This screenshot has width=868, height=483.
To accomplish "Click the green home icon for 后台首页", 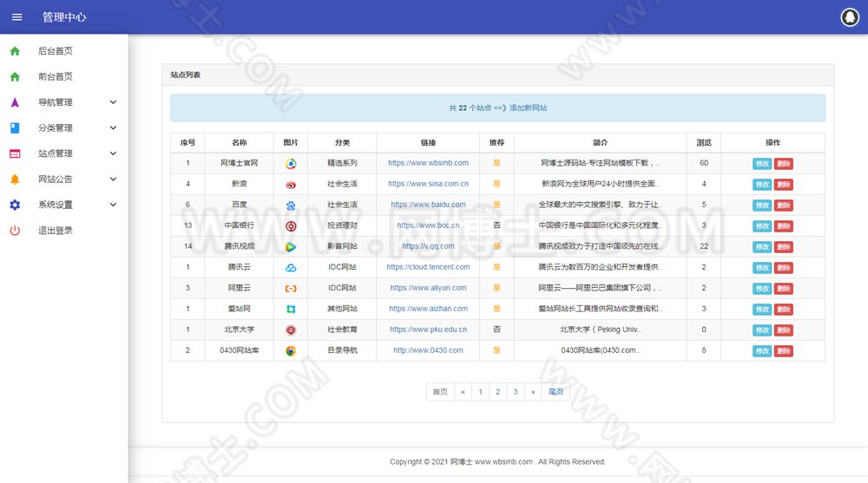I will click(15, 51).
